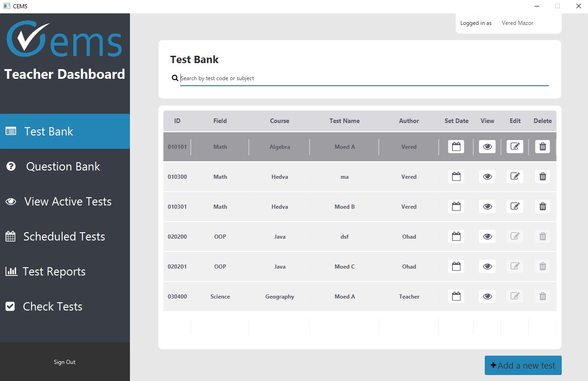The image size is (588, 381).
Task: Sign Out of the teacher dashboard
Action: 65,362
